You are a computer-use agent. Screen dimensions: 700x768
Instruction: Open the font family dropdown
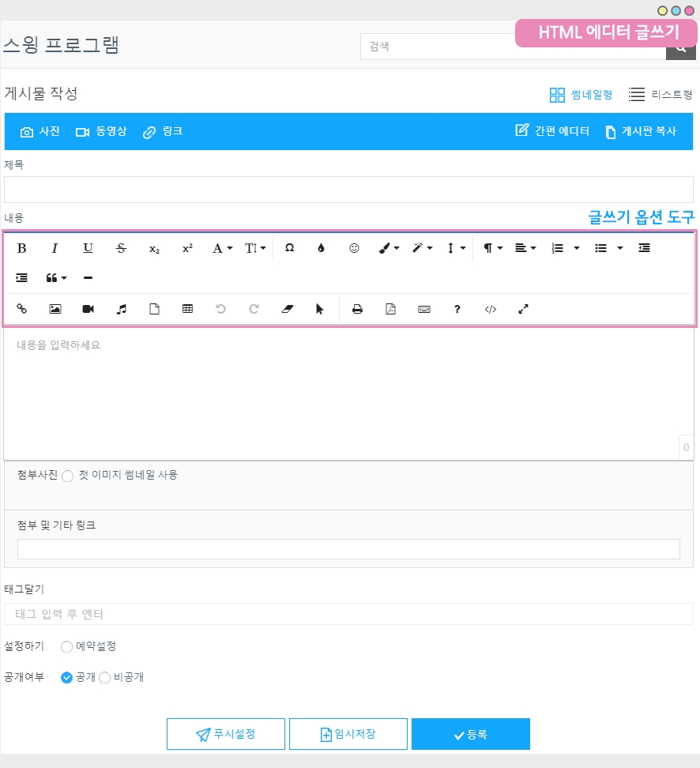(222, 248)
